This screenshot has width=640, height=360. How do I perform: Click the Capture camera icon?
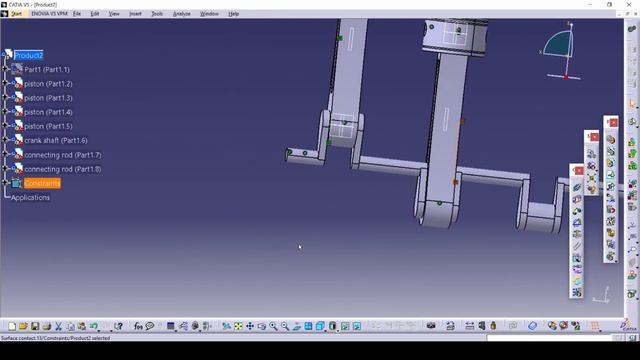tap(431, 326)
